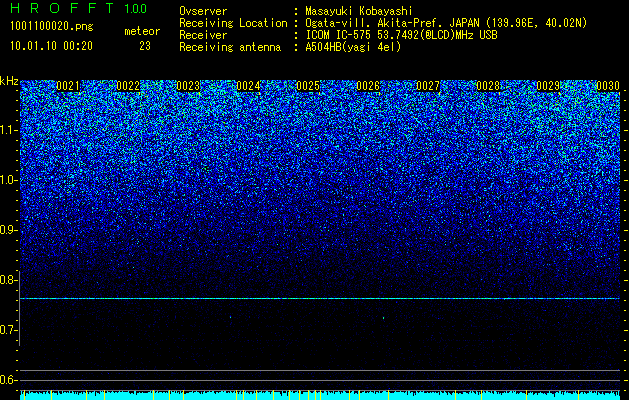This screenshot has width=629, height=400.
Task: Click the Receiving Location value text
Action: pos(446,23)
